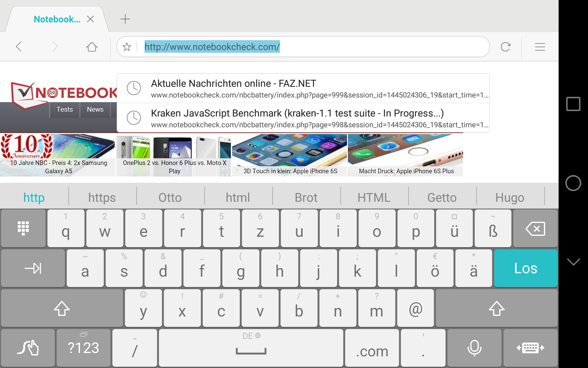588x368 pixels.
Task: Select the Notebook... tab
Action: click(x=57, y=19)
